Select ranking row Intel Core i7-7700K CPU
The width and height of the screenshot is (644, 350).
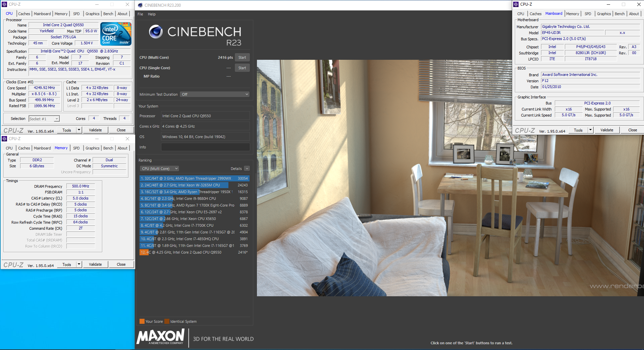(194, 225)
